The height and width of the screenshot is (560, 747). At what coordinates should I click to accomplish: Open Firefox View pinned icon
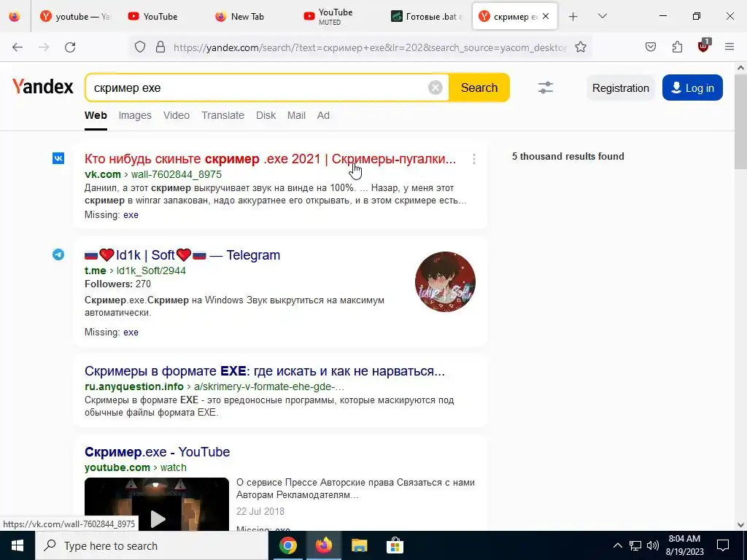15,17
